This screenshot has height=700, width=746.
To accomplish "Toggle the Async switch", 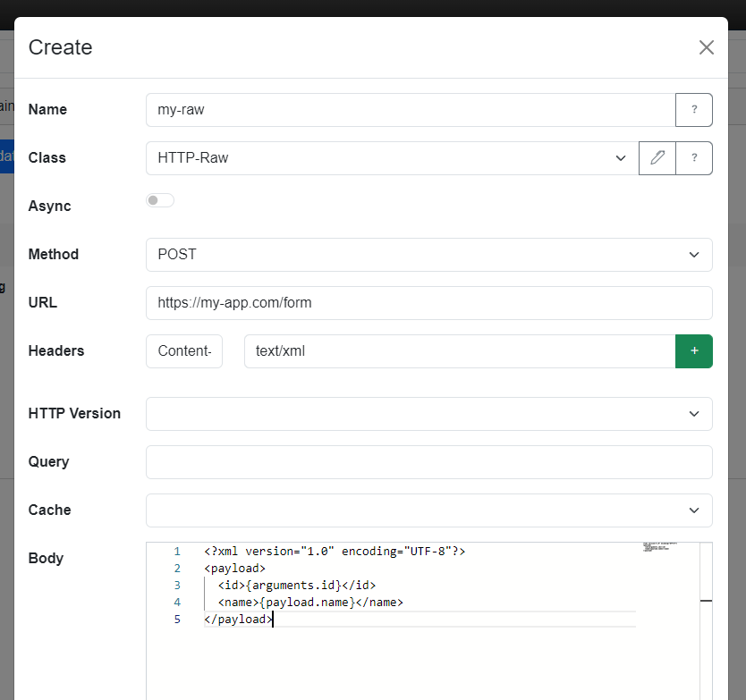I will point(160,201).
